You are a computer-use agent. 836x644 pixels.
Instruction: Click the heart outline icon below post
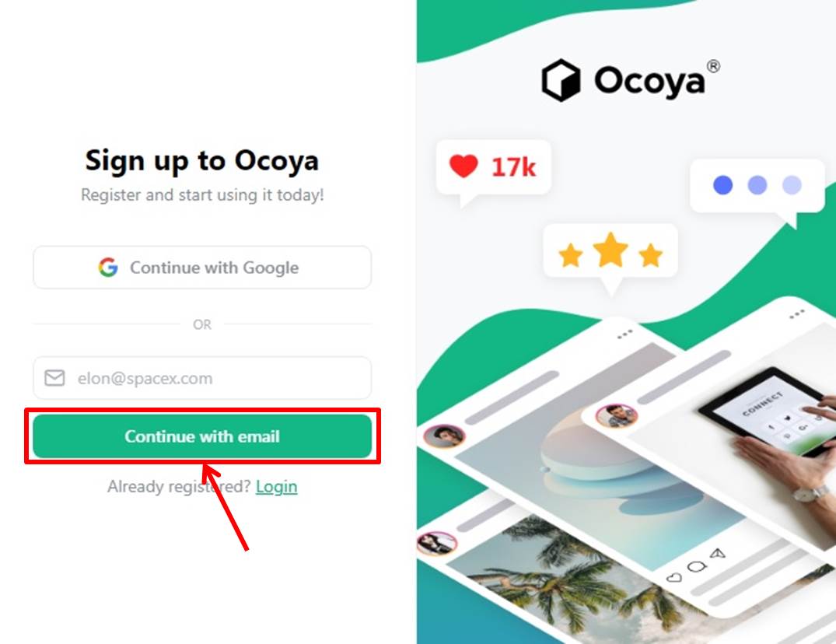click(674, 577)
